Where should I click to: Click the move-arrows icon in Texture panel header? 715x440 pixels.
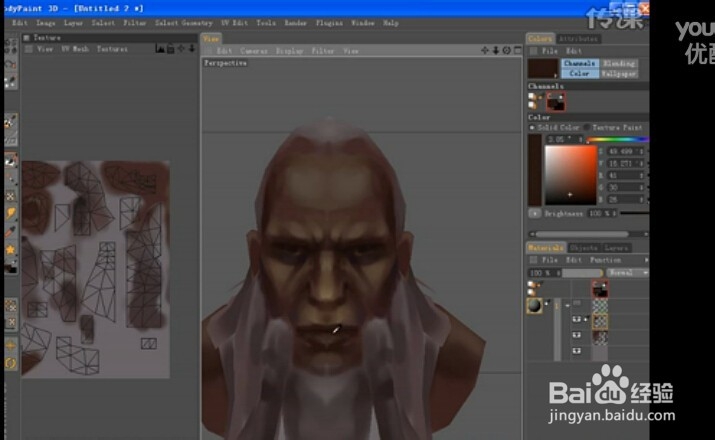(x=181, y=48)
